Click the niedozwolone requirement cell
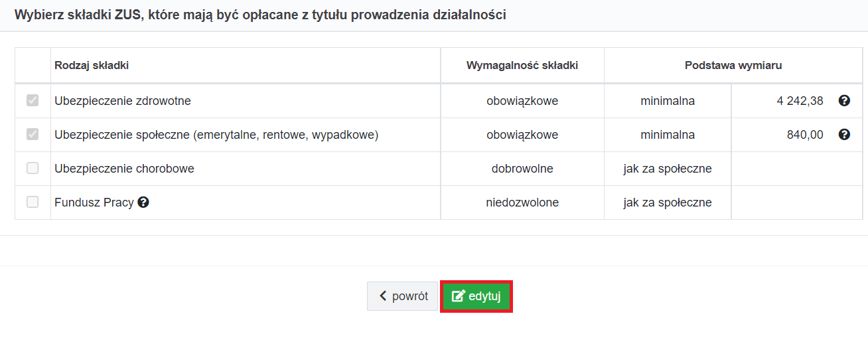 [522, 203]
